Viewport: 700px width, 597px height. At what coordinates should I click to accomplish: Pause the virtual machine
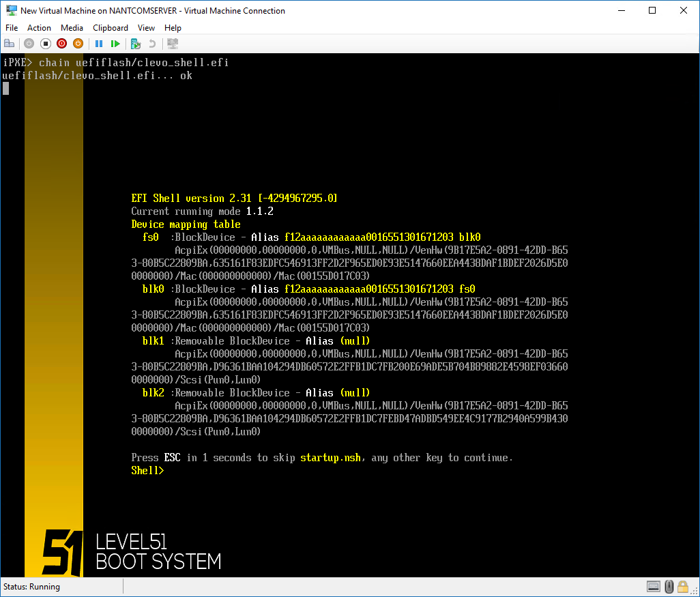pyautogui.click(x=99, y=44)
